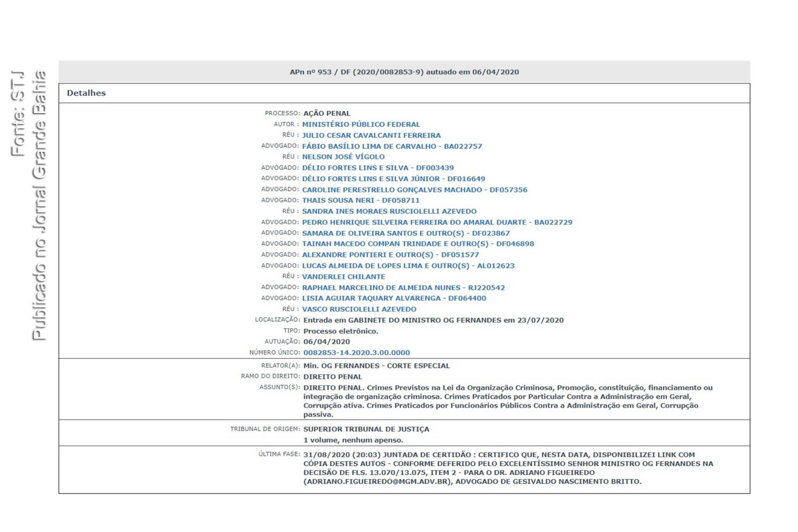The height and width of the screenshot is (532, 798).
Task: Click SUPERIOR TRIBUNAL DE JUSTIÇA origin text
Action: (366, 429)
